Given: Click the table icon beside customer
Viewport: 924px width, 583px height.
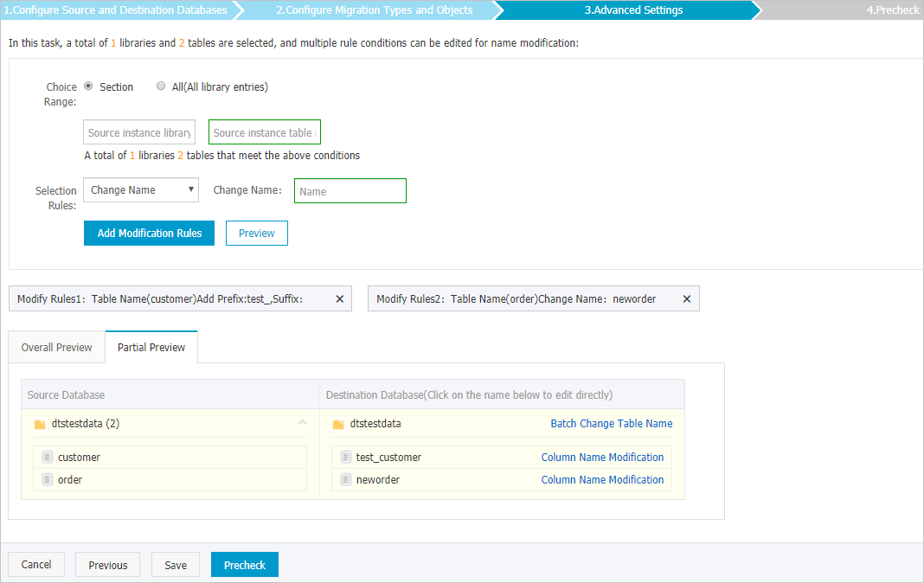Looking at the screenshot, I should (47, 457).
